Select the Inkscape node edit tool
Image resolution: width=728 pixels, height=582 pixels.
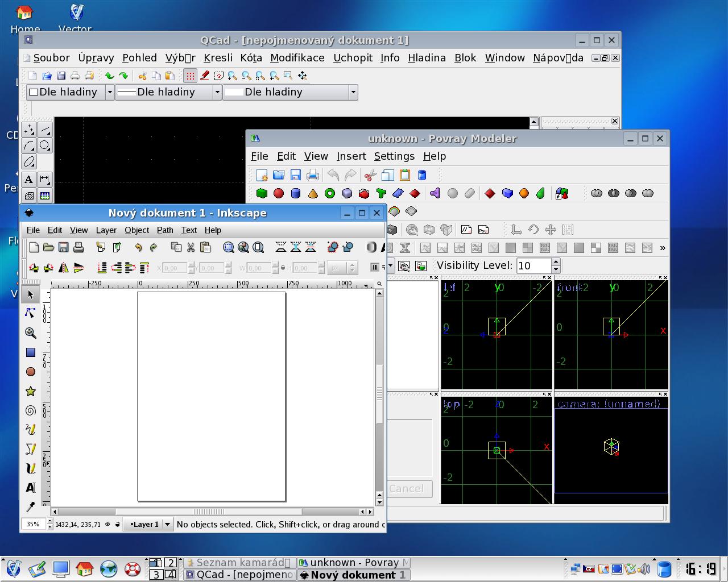[x=31, y=313]
